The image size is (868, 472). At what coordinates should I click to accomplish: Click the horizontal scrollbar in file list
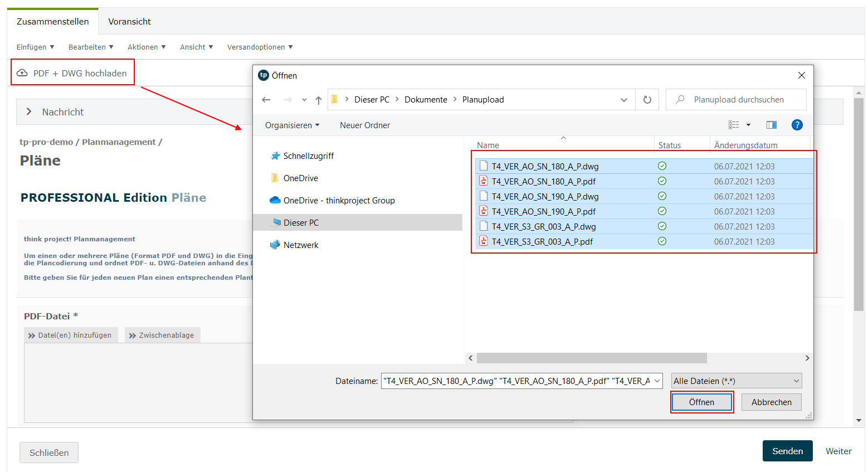click(x=591, y=358)
